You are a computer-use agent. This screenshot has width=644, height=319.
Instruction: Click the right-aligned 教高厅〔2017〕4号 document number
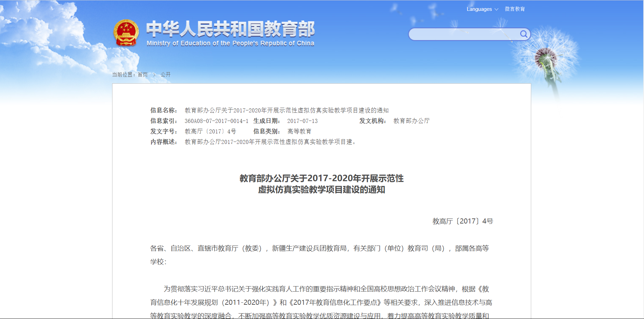462,221
